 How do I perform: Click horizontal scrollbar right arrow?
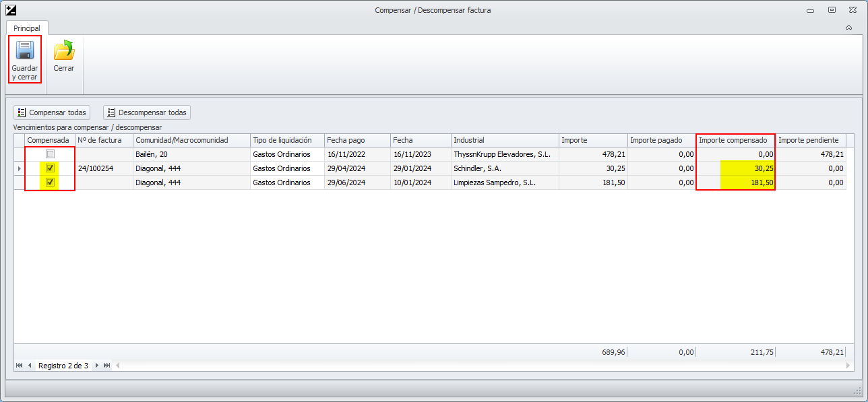849,366
